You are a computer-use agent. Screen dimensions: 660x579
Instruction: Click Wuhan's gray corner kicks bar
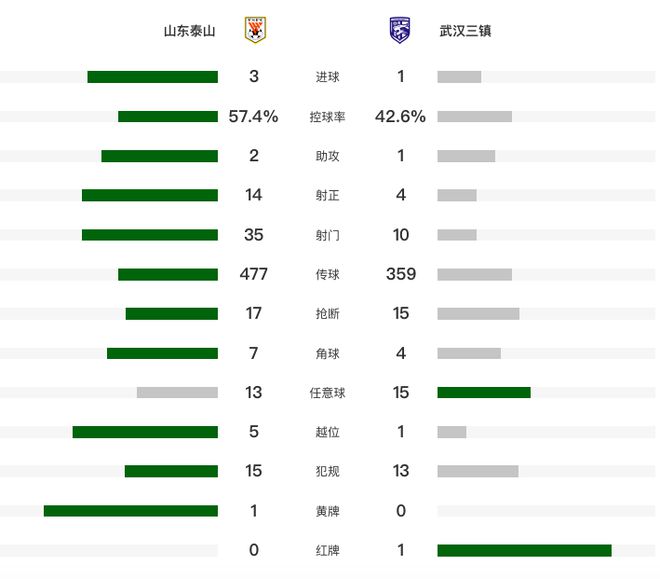point(469,353)
